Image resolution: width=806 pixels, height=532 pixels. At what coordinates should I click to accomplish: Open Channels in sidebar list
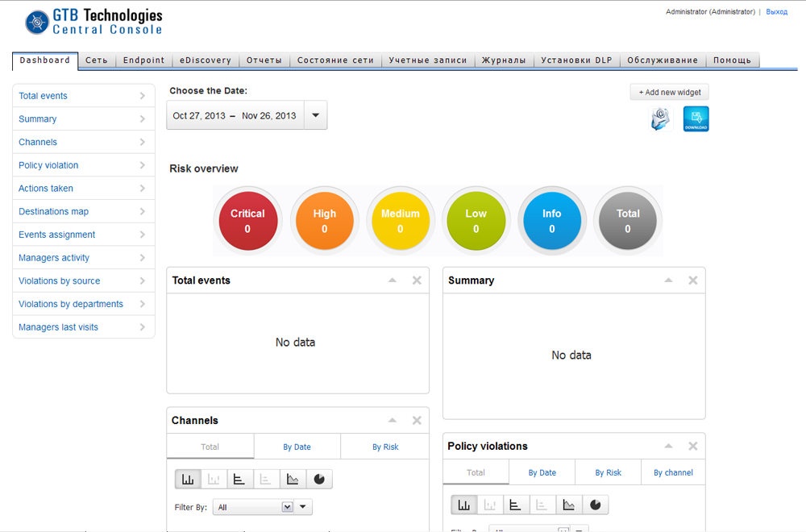coord(83,142)
